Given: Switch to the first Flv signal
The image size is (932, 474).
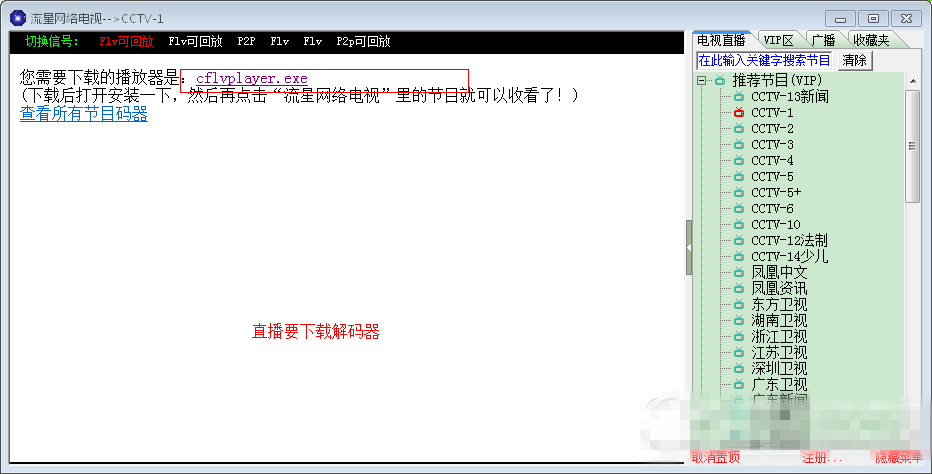Looking at the screenshot, I should point(279,42).
